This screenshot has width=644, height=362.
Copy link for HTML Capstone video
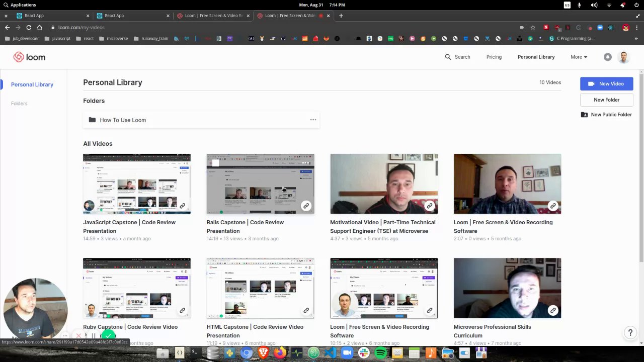click(306, 310)
